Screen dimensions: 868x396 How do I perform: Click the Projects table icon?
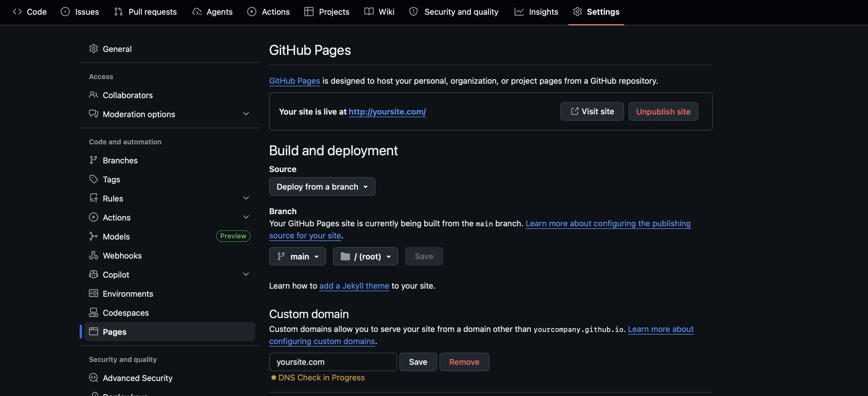pos(309,12)
